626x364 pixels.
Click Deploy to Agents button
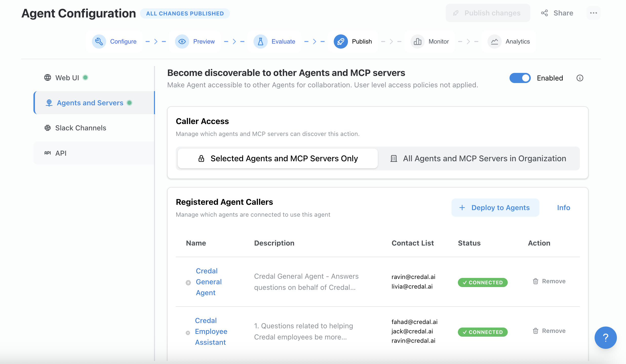click(x=495, y=208)
